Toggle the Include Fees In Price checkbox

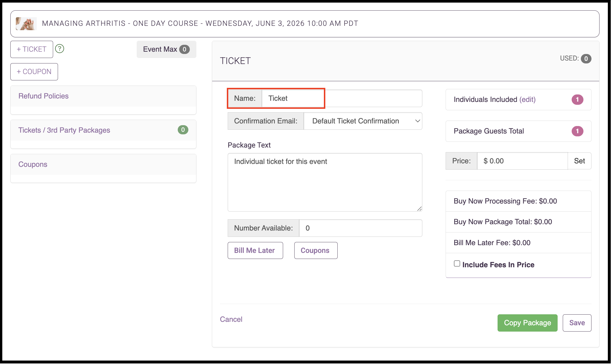tap(457, 264)
